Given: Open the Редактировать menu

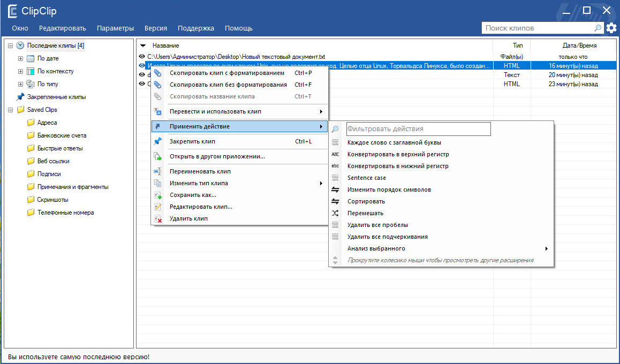Looking at the screenshot, I should [63, 28].
